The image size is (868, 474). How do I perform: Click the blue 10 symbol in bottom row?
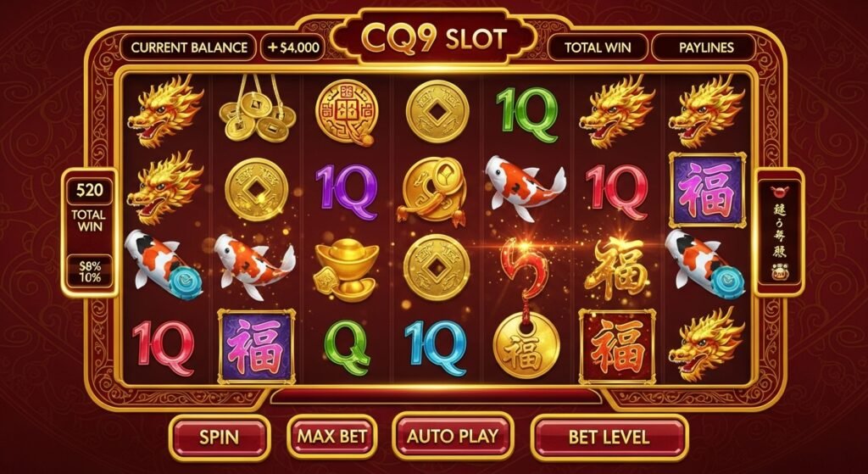pos(437,347)
